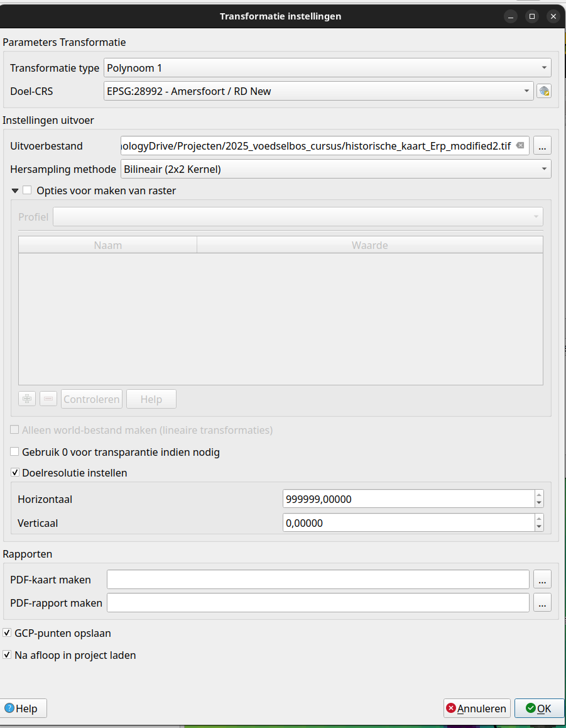Collapse the raster options section triangle
The height and width of the screenshot is (728, 566).
click(15, 190)
